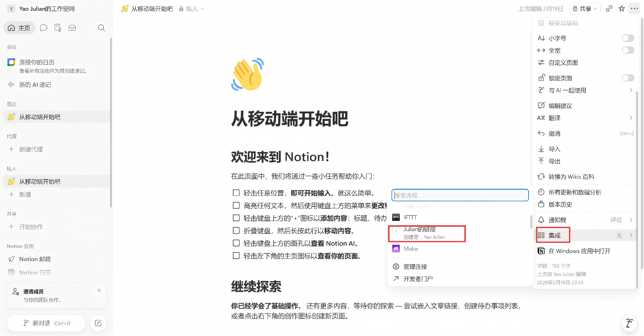Check 折叠键盘 to-do checkbox

coord(236,230)
